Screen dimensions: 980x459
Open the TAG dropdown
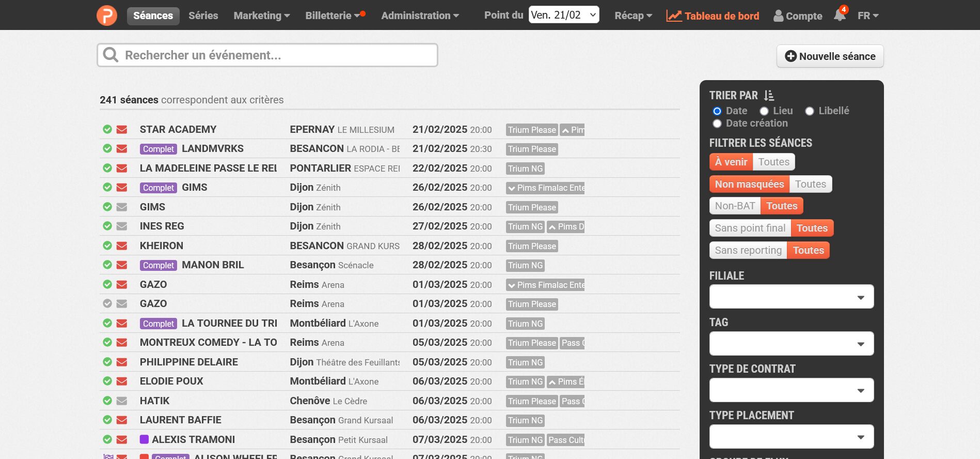pos(792,344)
